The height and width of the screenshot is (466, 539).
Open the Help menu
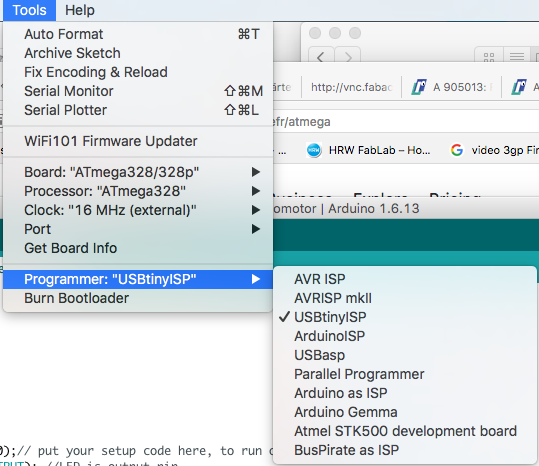click(x=80, y=10)
